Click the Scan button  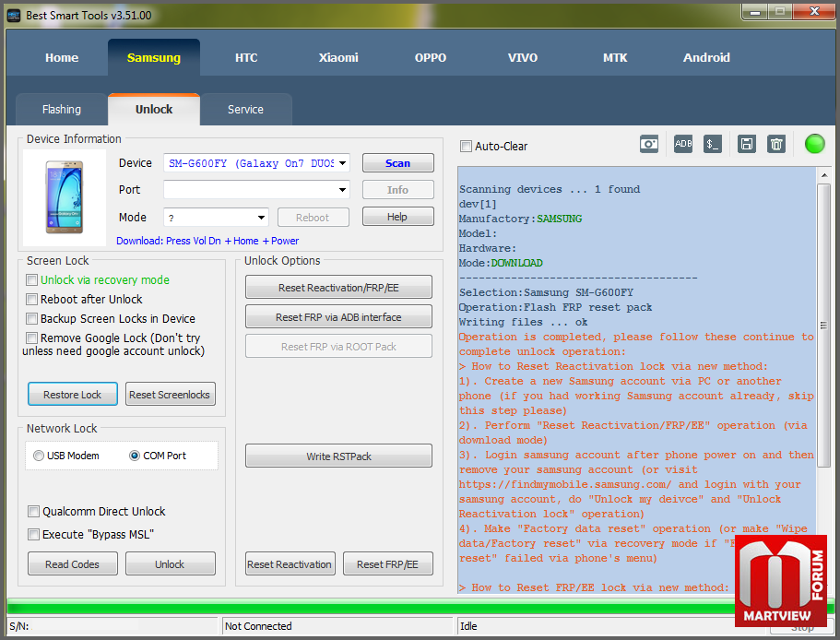pos(398,163)
